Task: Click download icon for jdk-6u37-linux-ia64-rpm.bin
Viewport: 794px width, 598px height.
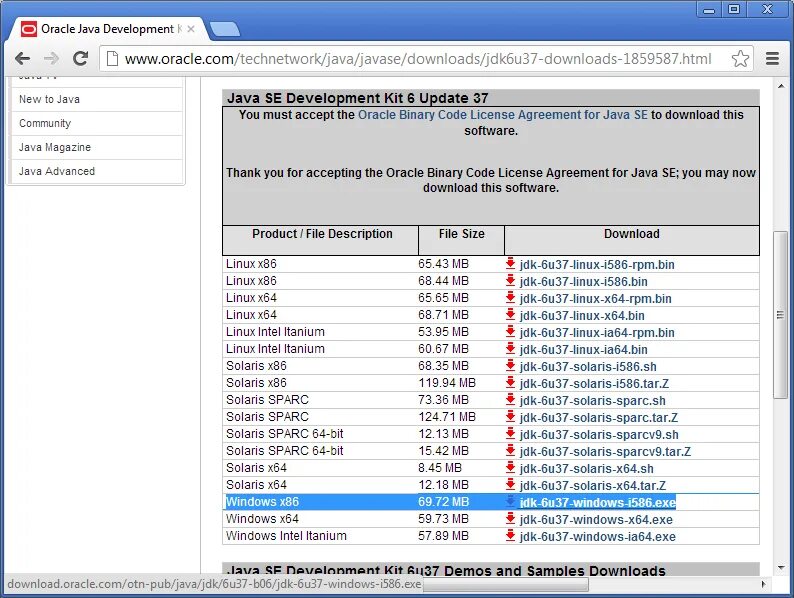Action: point(510,332)
